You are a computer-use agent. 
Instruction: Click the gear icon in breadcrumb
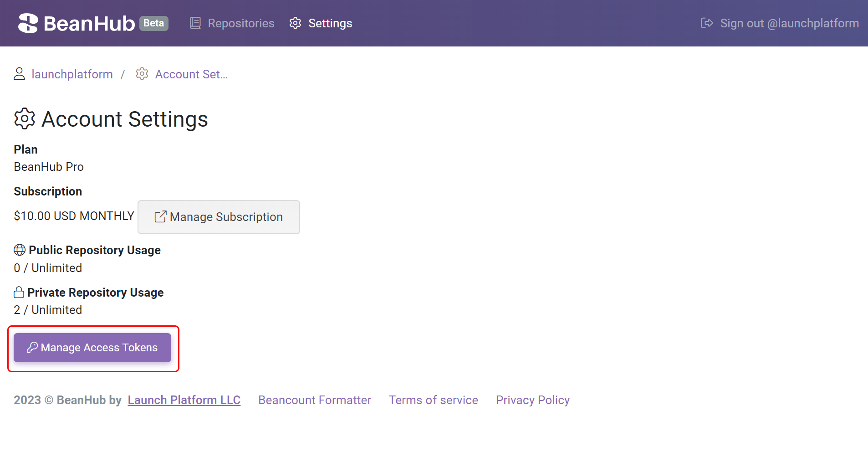click(142, 74)
